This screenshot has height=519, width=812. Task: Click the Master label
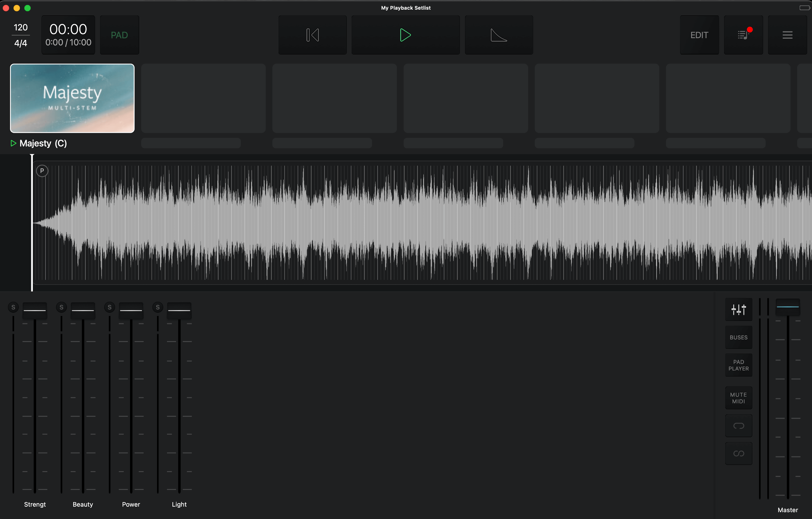[x=788, y=510]
